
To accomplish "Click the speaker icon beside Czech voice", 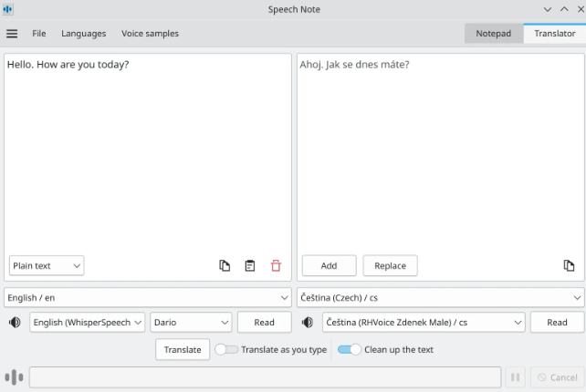I will pyautogui.click(x=308, y=322).
